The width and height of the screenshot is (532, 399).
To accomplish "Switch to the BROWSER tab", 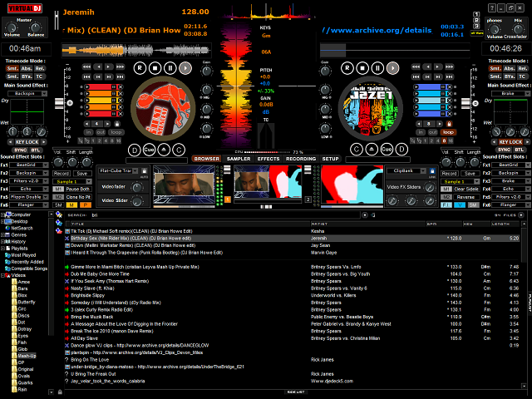I will coord(207,159).
